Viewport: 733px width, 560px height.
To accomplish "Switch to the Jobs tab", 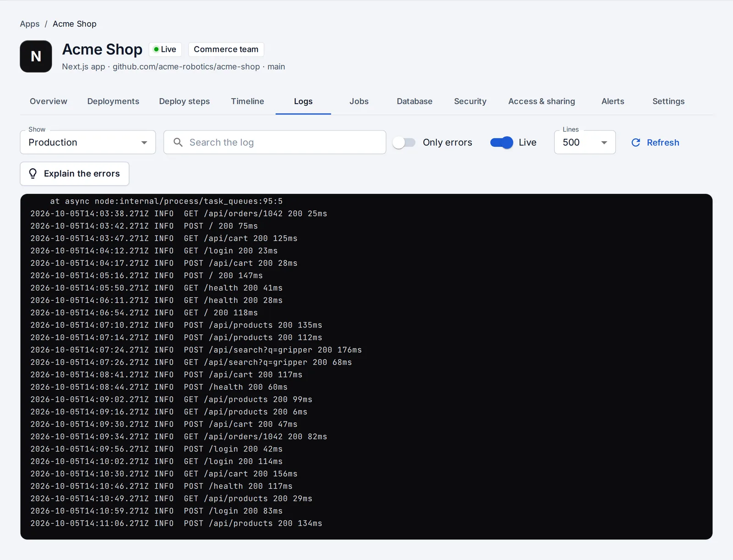I will pos(359,101).
